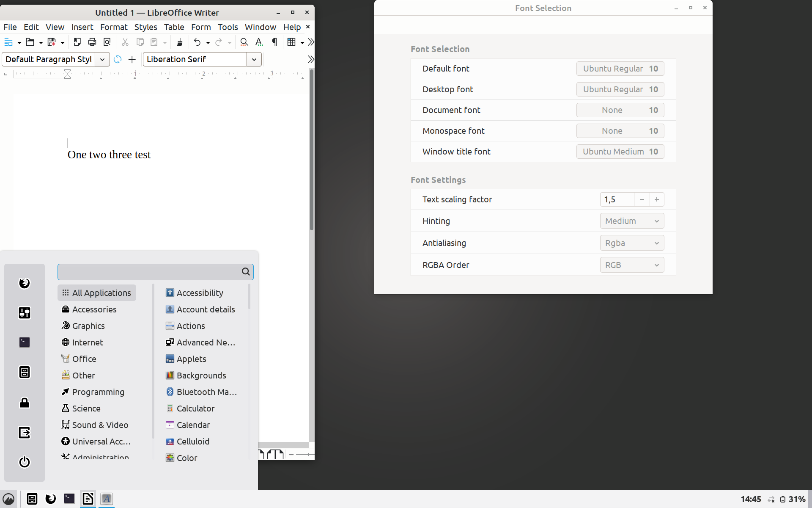Open the font name dropdown list
812x508 pixels.
point(254,59)
